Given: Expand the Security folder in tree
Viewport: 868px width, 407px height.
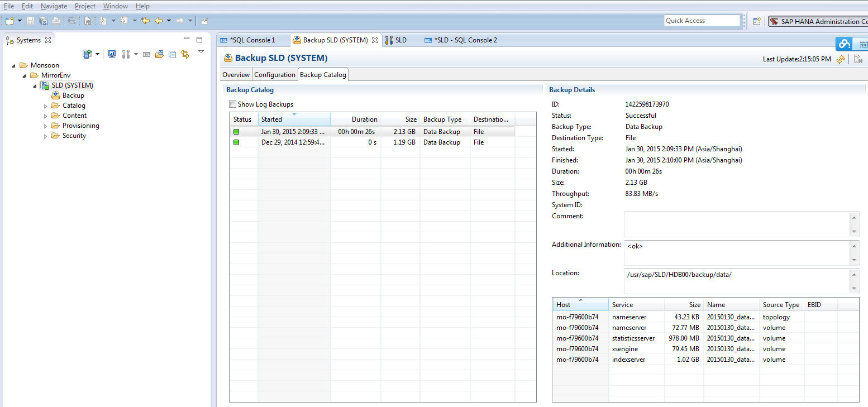Looking at the screenshot, I should click(46, 136).
